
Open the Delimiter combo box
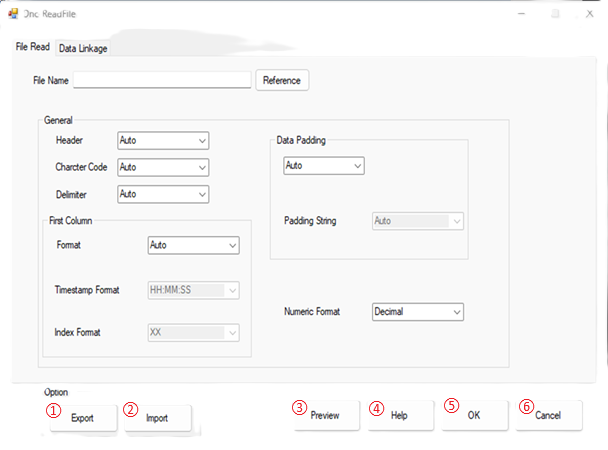[x=163, y=194]
